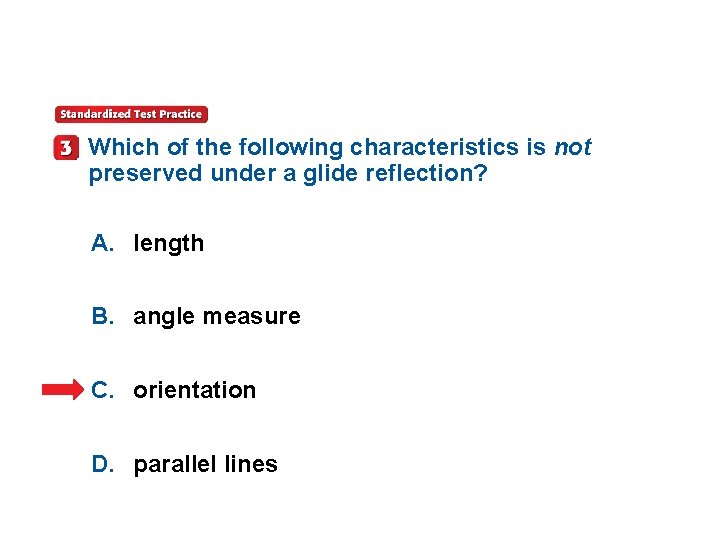The height and width of the screenshot is (540, 720).
Task: Select answer letter B
Action: point(103,316)
